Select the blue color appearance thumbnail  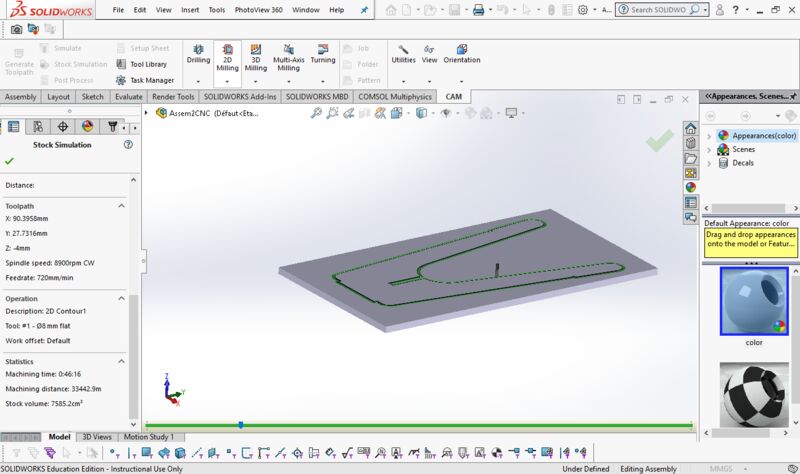point(754,302)
